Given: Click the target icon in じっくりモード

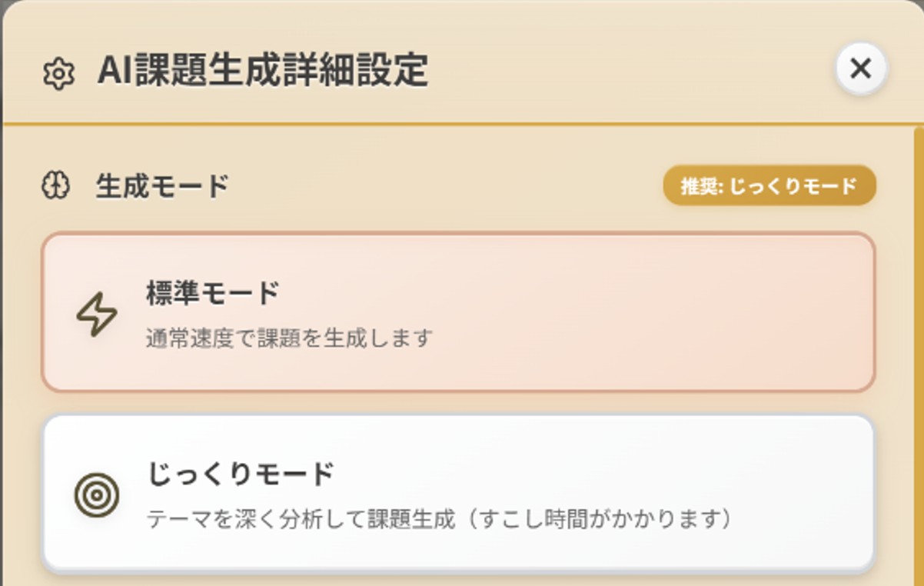Looking at the screenshot, I should coord(97,494).
